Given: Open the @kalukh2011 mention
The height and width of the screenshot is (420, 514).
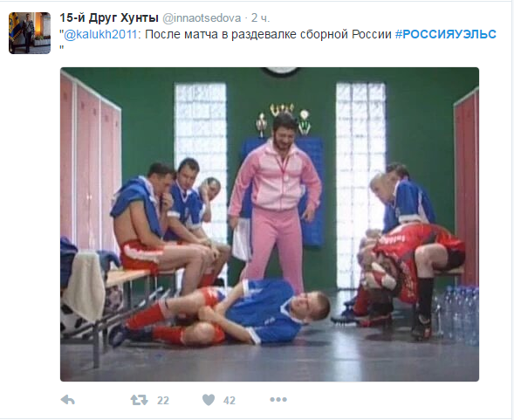Looking at the screenshot, I should click(100, 34).
